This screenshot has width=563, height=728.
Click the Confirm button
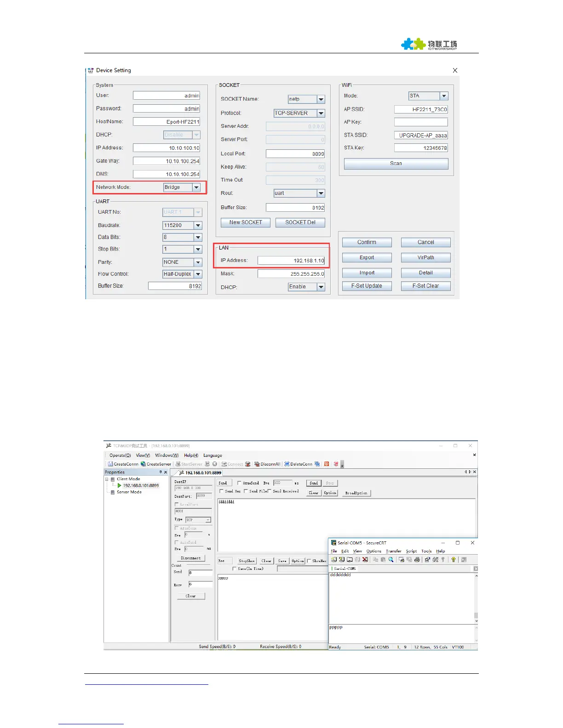367,242
